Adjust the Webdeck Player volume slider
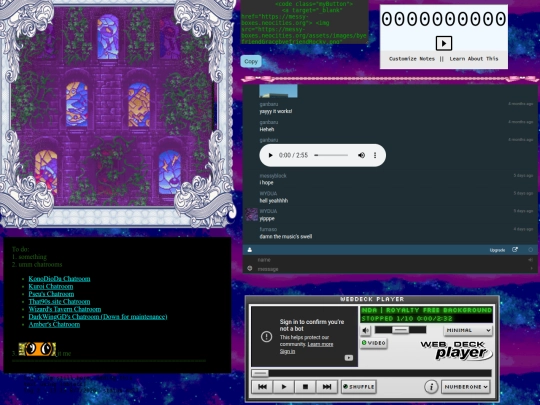This screenshot has height=405, width=540. coord(400,330)
